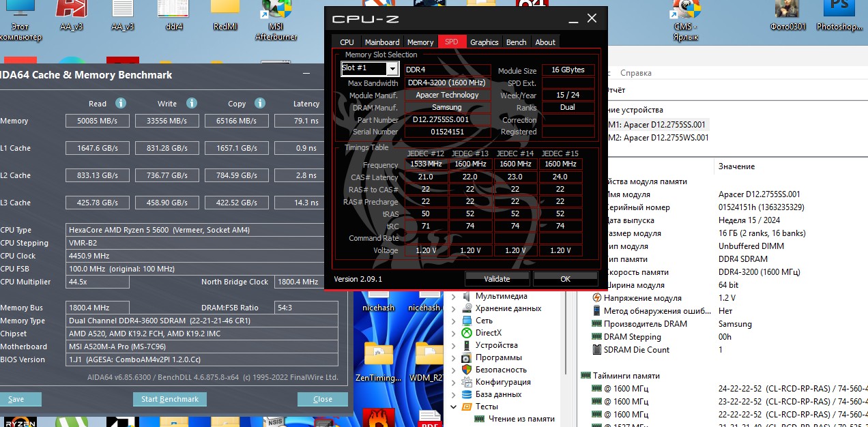Click the Memory Copy value 65166 MB/s
868x427 pixels.
236,121
